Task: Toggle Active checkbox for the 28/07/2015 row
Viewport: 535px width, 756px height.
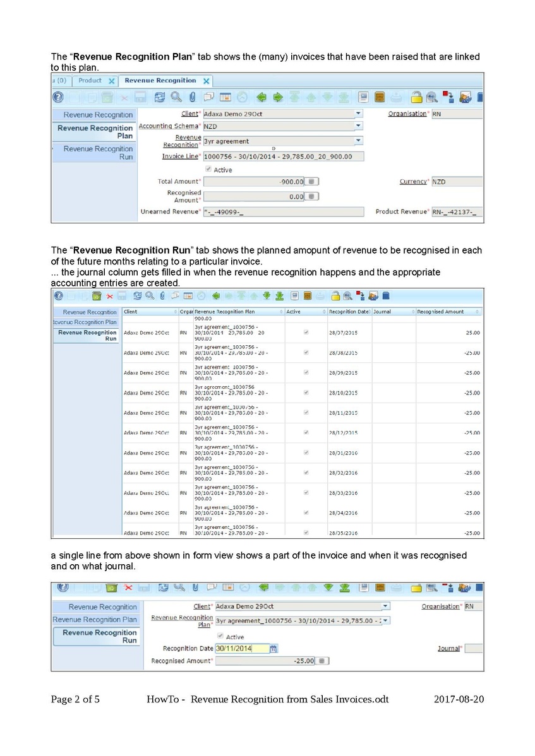Action: pos(306,332)
